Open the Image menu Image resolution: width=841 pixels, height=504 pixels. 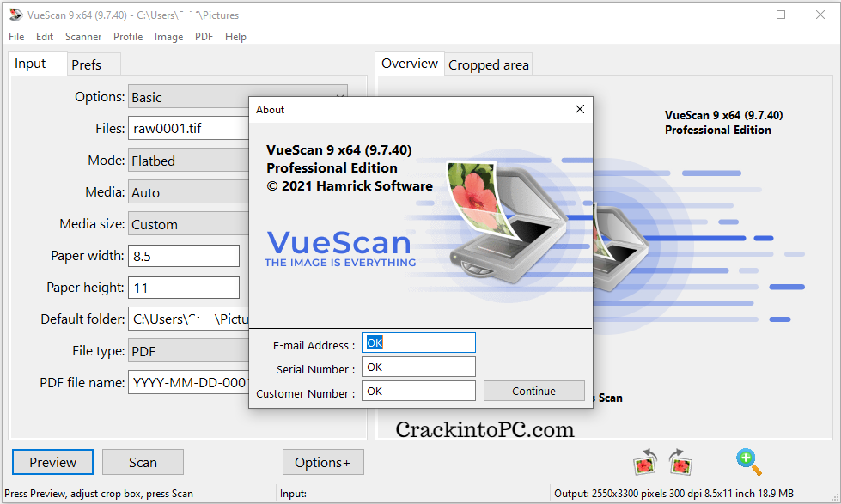coord(168,36)
